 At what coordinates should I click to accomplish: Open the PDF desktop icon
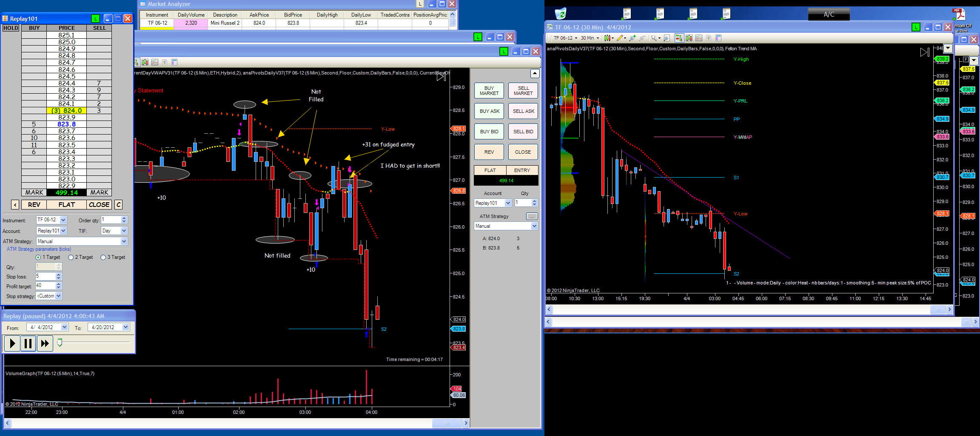(x=959, y=14)
